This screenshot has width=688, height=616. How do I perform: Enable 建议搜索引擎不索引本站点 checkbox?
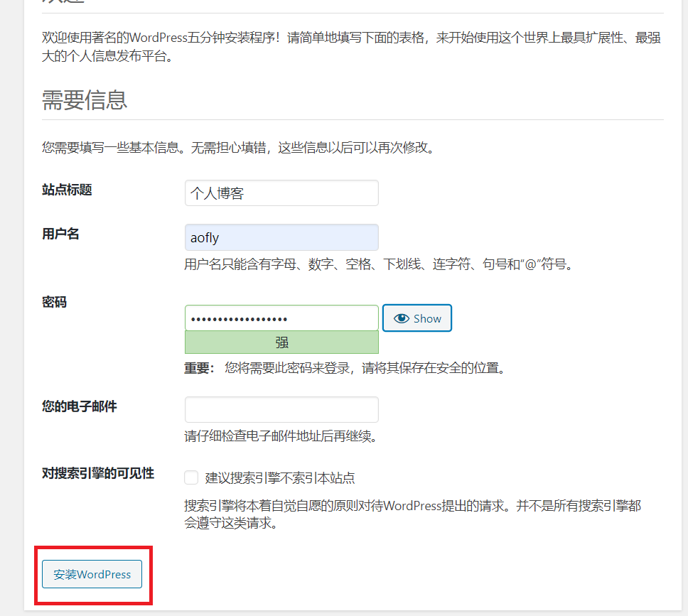tap(191, 477)
